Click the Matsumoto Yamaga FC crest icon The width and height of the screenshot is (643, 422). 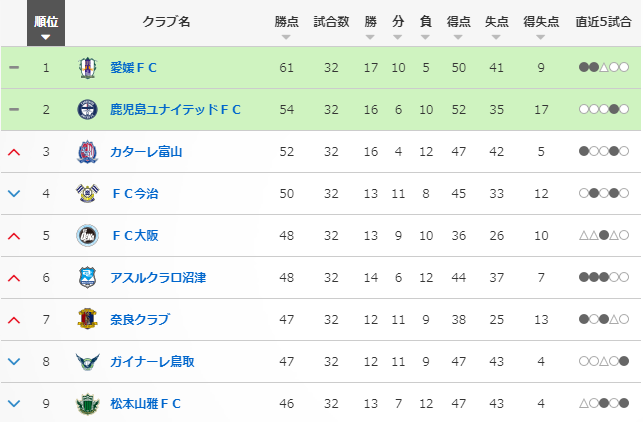coord(87,404)
